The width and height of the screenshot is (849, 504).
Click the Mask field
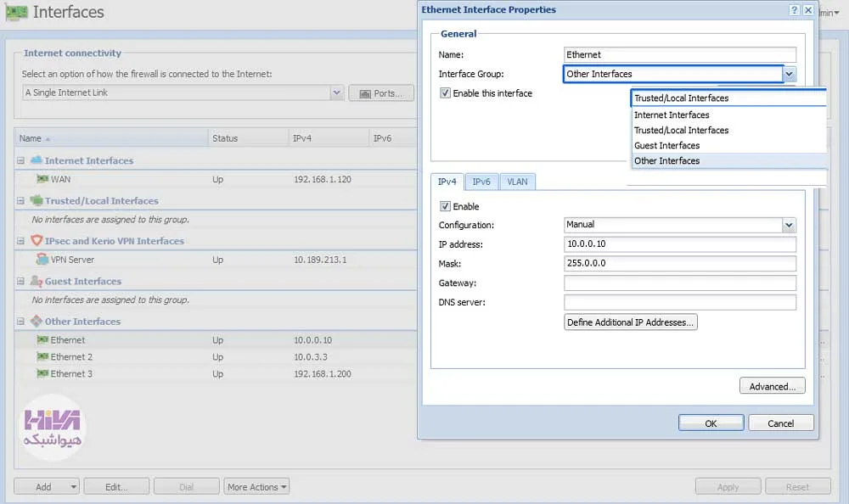680,264
